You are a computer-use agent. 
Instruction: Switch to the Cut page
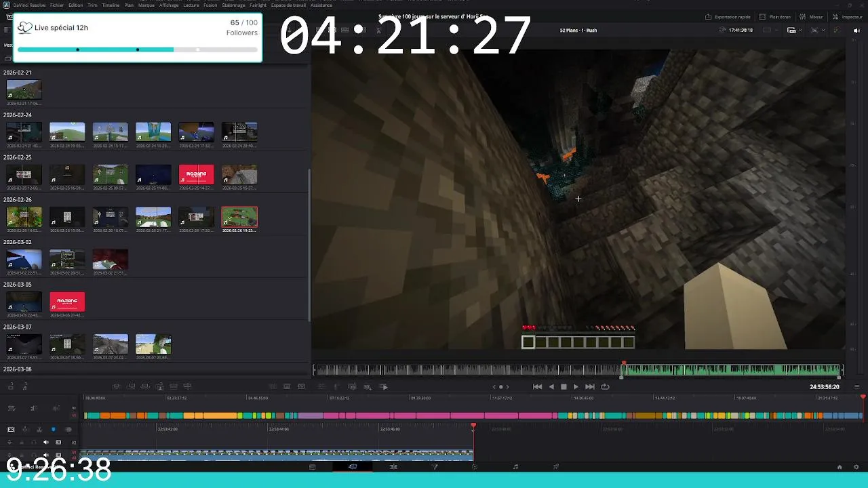(x=353, y=466)
